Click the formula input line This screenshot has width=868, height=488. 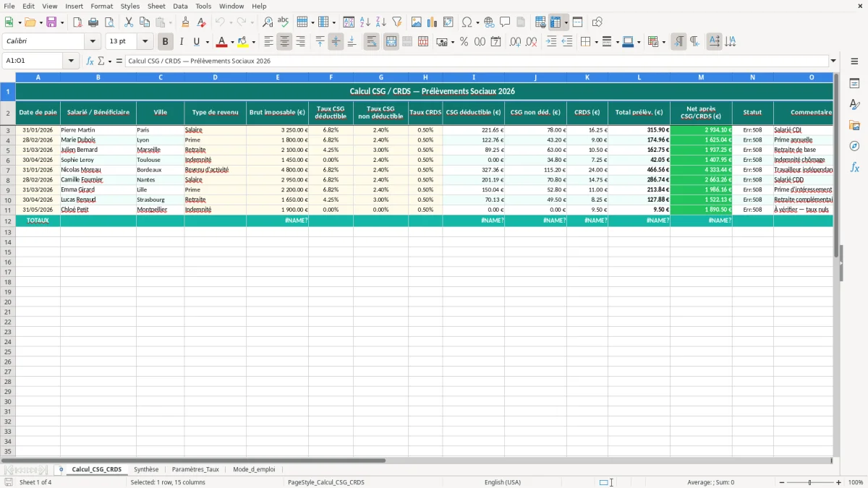(477, 61)
